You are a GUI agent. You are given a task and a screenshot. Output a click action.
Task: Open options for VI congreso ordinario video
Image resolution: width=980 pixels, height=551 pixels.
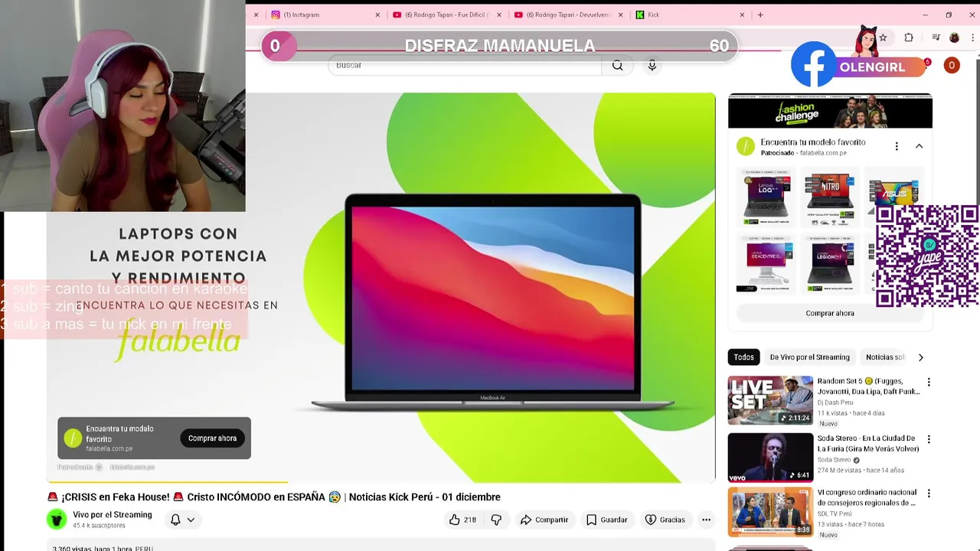point(929,494)
